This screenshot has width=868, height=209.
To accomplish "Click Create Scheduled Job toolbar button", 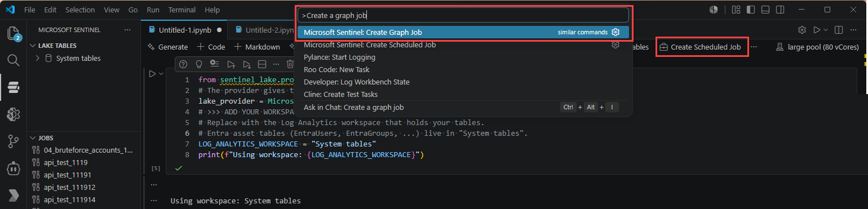I will tap(700, 47).
